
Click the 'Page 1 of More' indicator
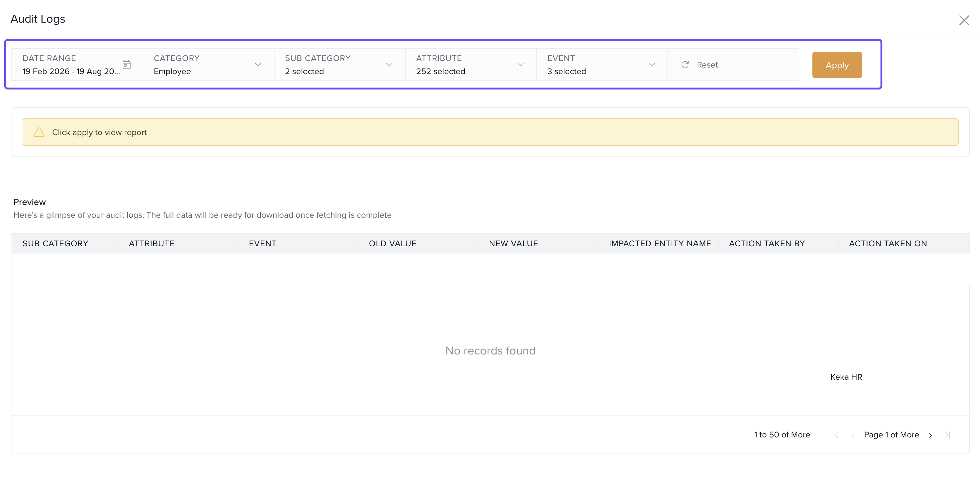[x=891, y=435]
